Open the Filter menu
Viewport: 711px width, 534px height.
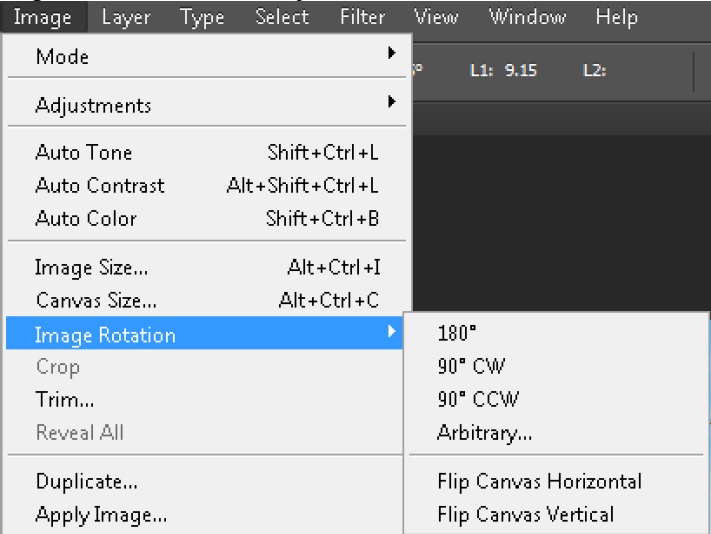[362, 17]
